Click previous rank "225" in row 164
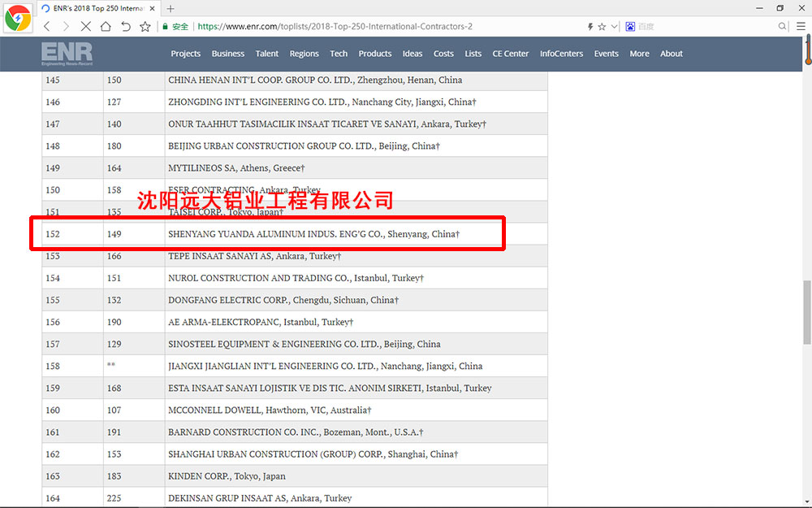 (114, 498)
